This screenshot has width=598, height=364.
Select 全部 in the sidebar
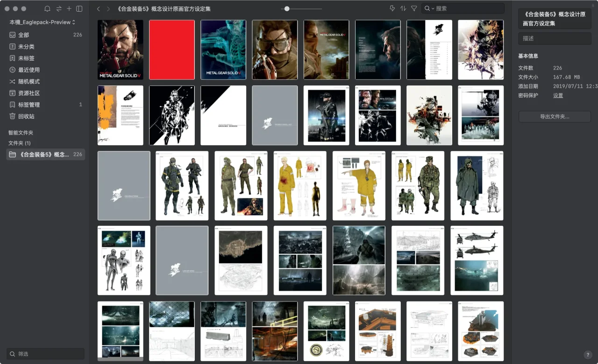pos(45,35)
